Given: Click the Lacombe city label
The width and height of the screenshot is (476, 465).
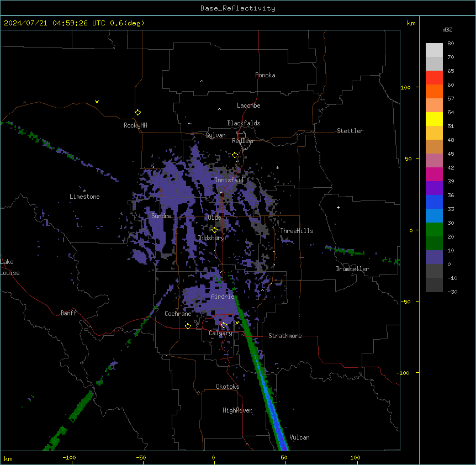Looking at the screenshot, I should pyautogui.click(x=248, y=105).
